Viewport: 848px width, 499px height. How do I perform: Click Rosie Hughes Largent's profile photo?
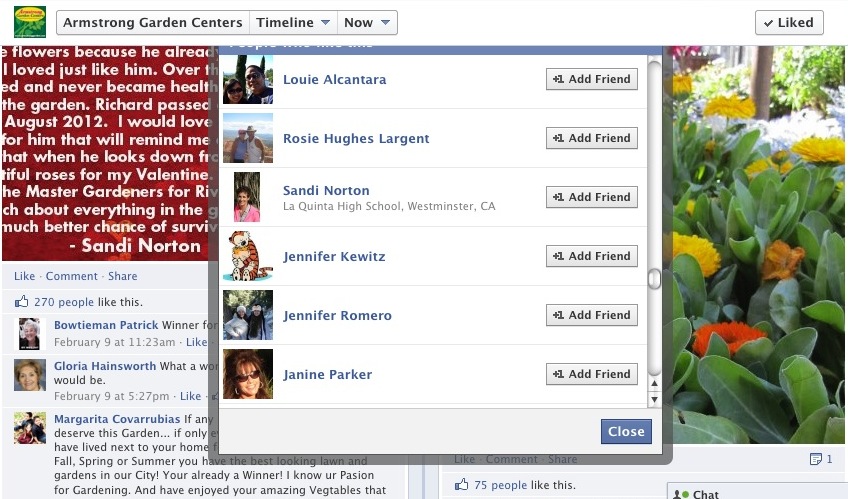[248, 138]
